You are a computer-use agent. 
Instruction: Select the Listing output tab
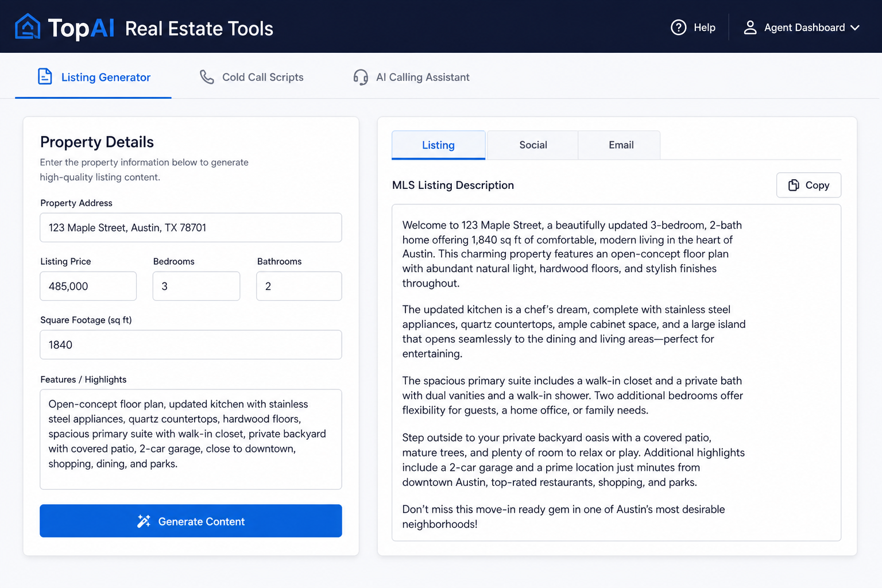pyautogui.click(x=439, y=145)
